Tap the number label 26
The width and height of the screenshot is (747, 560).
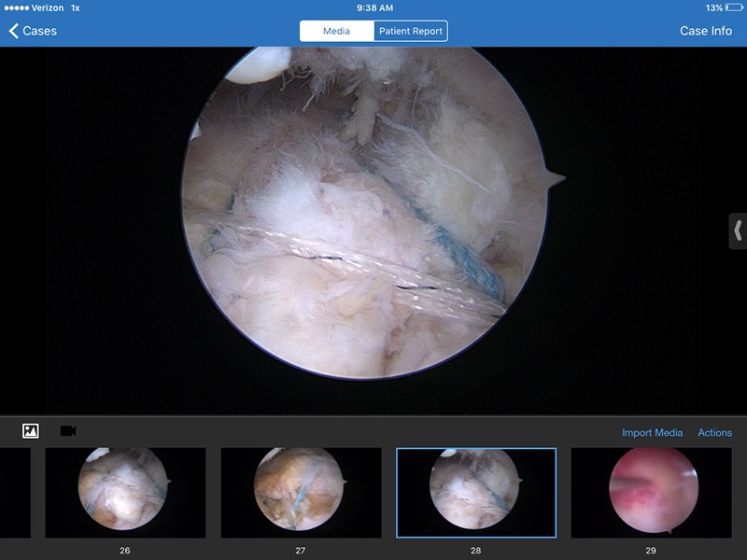coord(125,551)
